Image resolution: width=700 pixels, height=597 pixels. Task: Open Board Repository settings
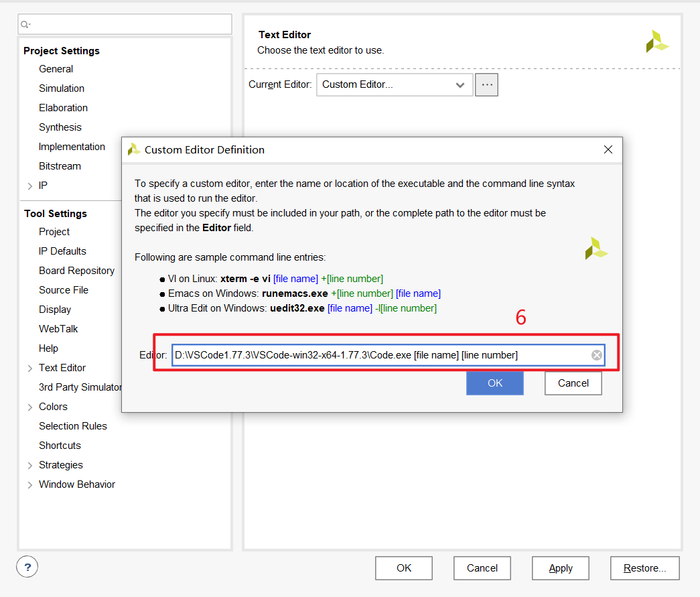[77, 271]
